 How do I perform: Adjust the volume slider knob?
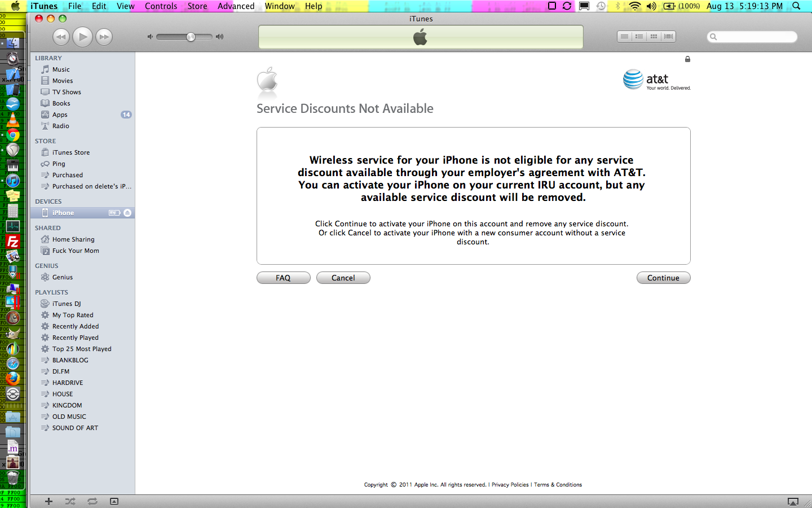click(x=191, y=37)
